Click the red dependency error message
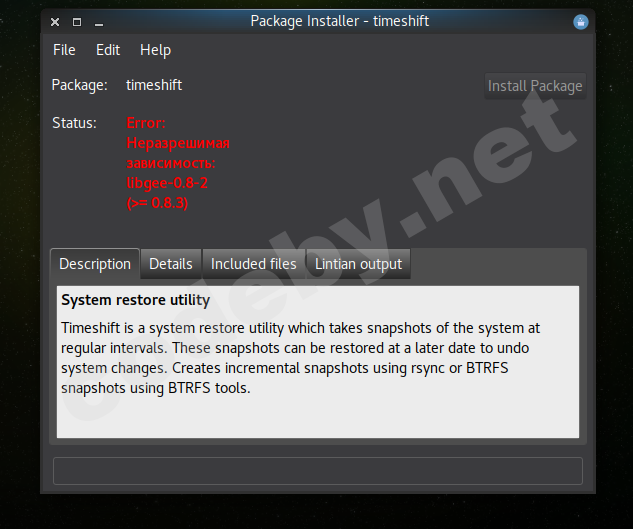The height and width of the screenshot is (529, 633). click(x=178, y=163)
